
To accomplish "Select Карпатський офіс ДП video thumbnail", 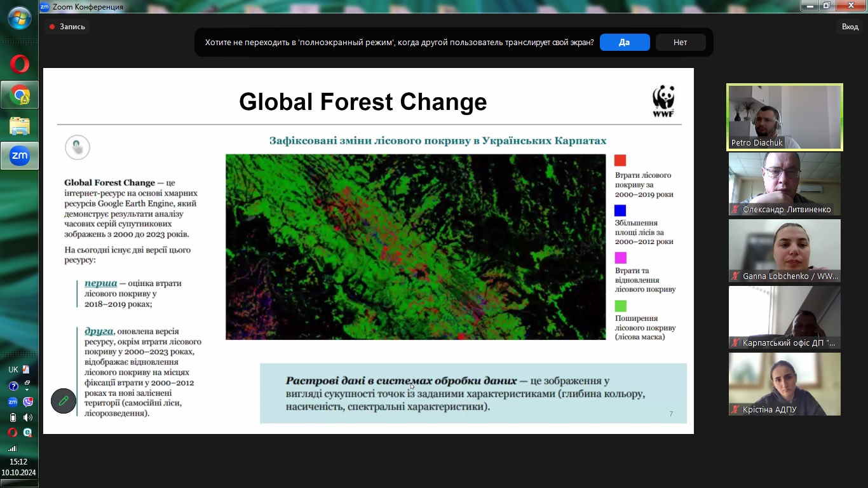I will (x=785, y=317).
